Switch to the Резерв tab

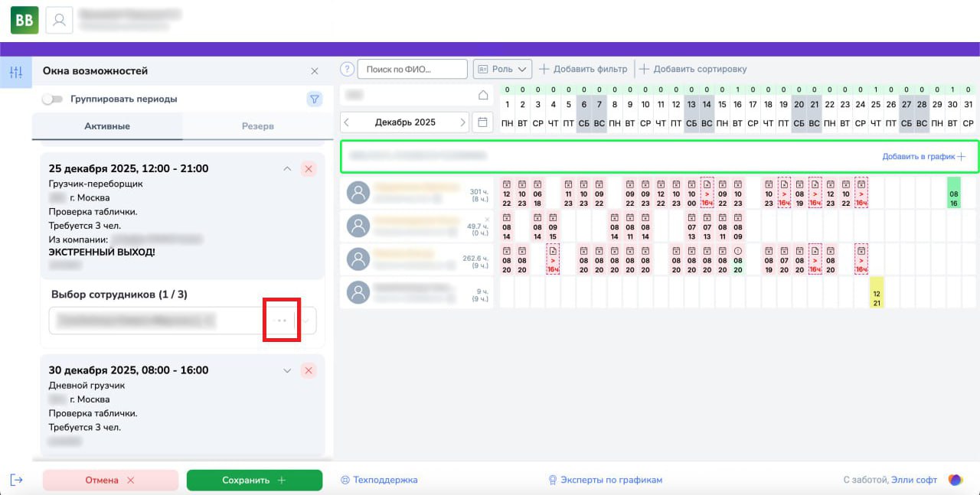click(x=257, y=126)
